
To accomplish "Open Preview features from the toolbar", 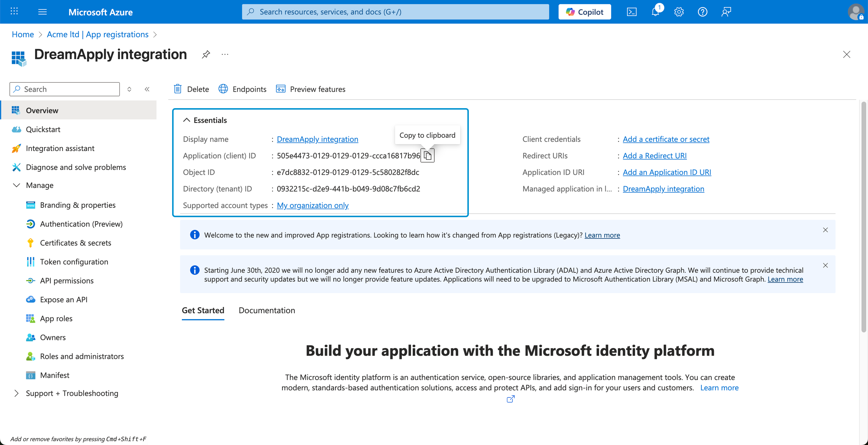I will coord(311,89).
